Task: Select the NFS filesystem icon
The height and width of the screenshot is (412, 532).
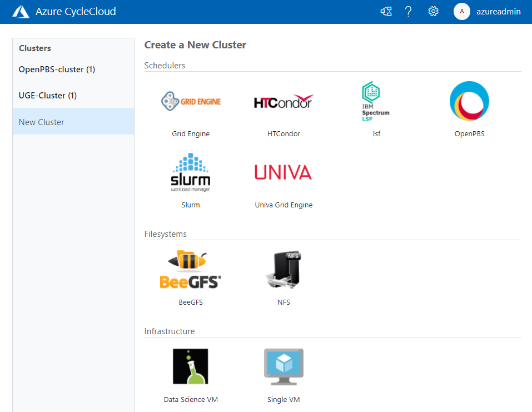Action: [x=284, y=270]
